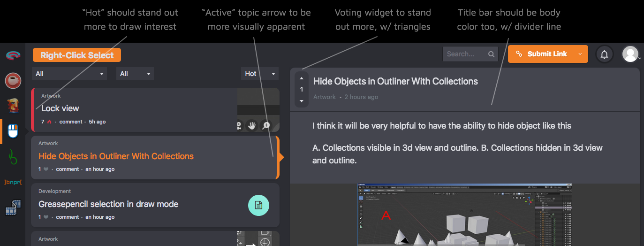
Task: Click the article title Hide Objects in Outliner
Action: point(395,82)
